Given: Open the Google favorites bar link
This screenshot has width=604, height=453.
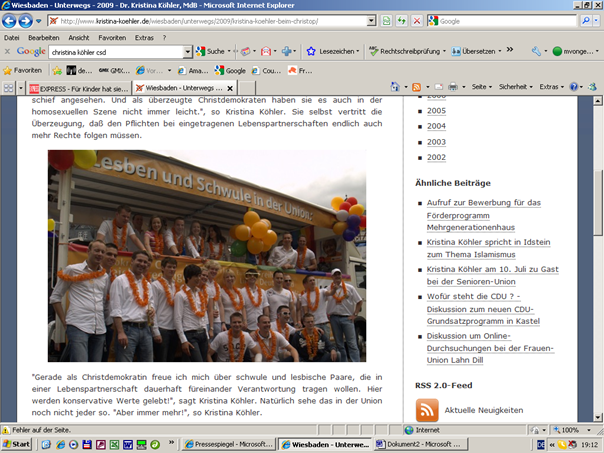Looking at the screenshot, I should point(230,70).
